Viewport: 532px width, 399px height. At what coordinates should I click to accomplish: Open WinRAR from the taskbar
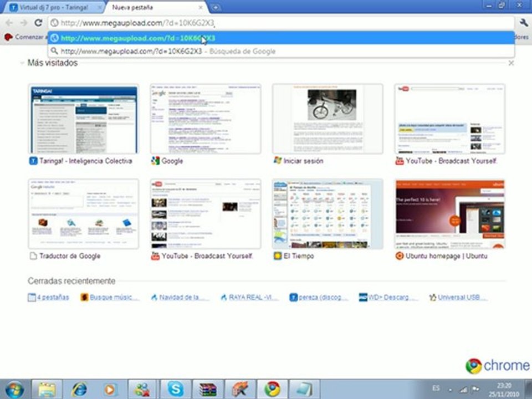[208, 390]
